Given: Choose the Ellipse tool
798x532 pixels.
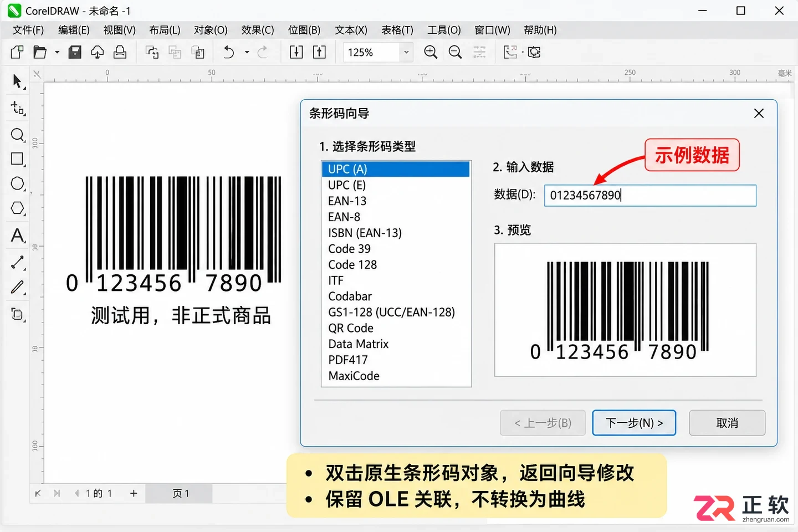Looking at the screenshot, I should 18,183.
